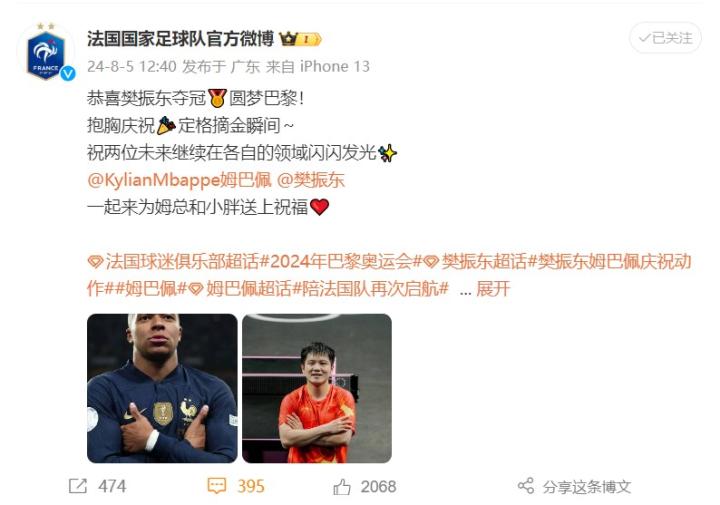Open the red-jersey table tennis player photo thumbnail

click(317, 388)
